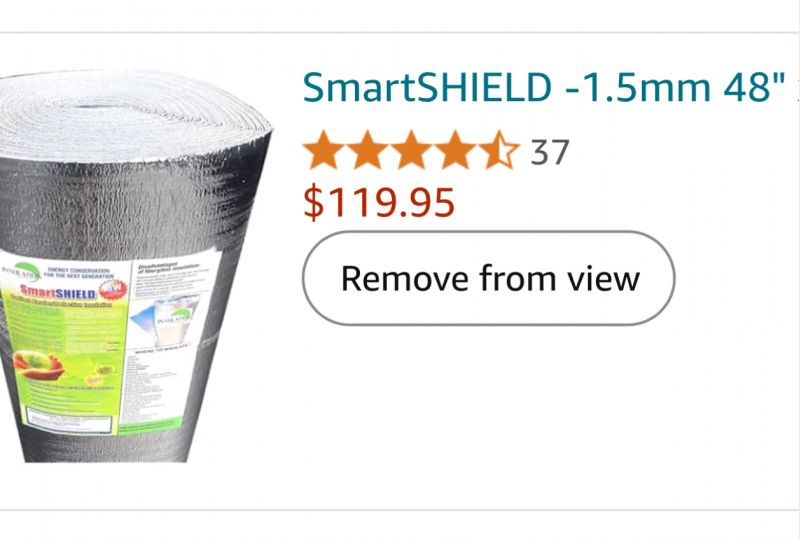Screen dimensions: 800x539
Task: Click the first orange rating star
Action: [x=323, y=150]
